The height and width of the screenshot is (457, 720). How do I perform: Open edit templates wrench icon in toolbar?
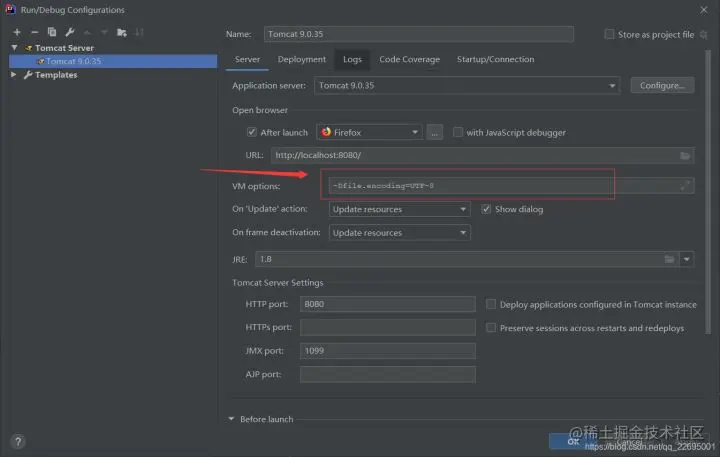(x=69, y=32)
